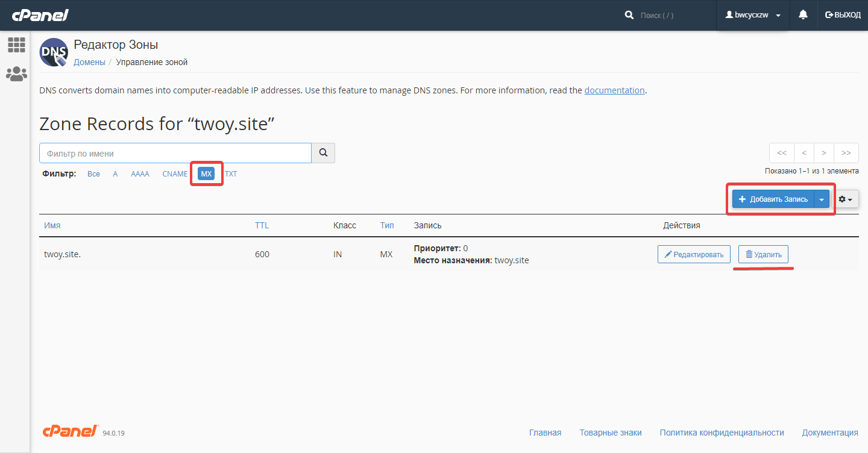Open the user manager people icon

tap(16, 74)
